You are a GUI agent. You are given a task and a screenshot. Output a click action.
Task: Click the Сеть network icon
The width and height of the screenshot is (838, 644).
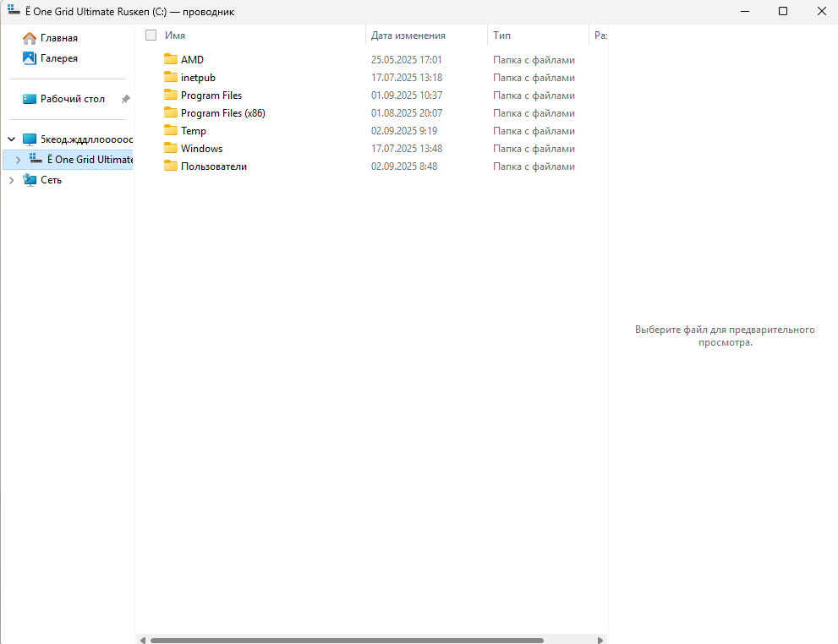click(x=30, y=180)
